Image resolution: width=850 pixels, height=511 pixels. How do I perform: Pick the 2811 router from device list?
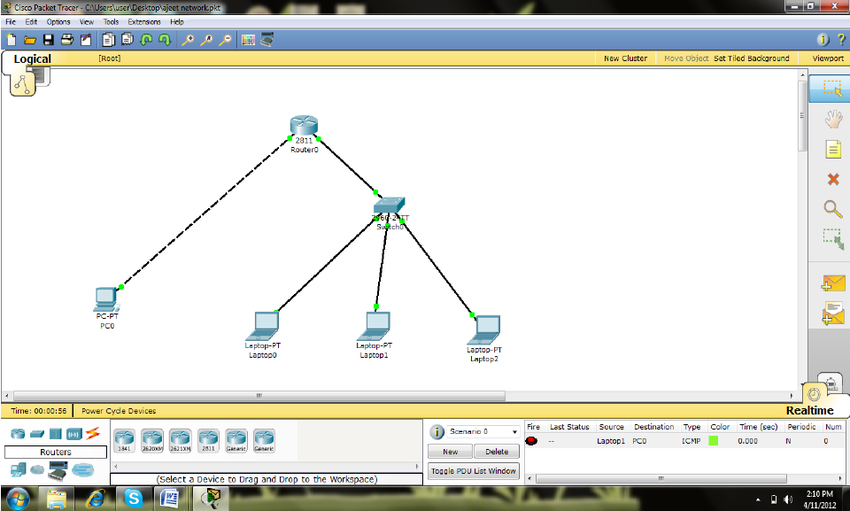pyautogui.click(x=208, y=441)
